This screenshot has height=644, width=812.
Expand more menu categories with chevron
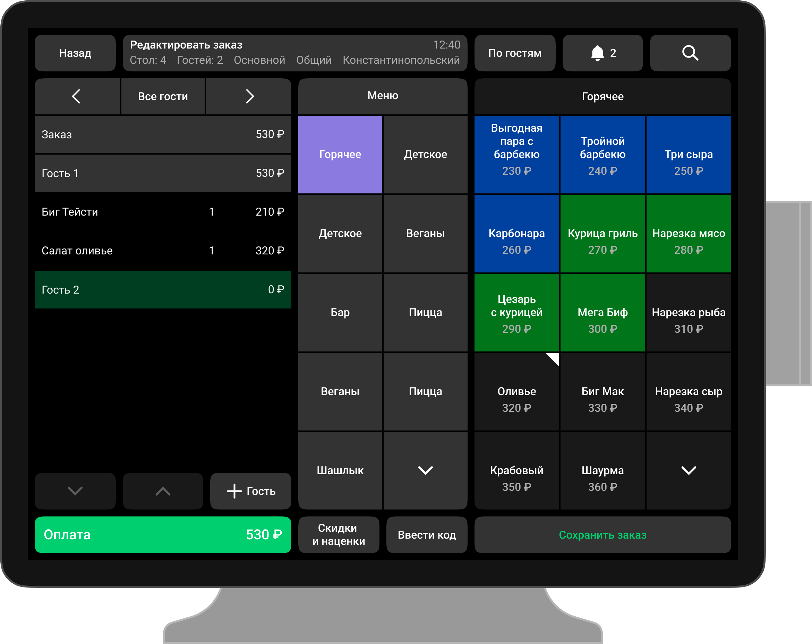[425, 470]
